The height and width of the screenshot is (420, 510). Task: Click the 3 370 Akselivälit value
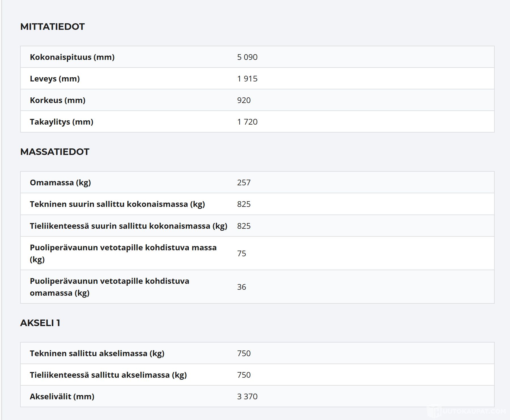(247, 396)
